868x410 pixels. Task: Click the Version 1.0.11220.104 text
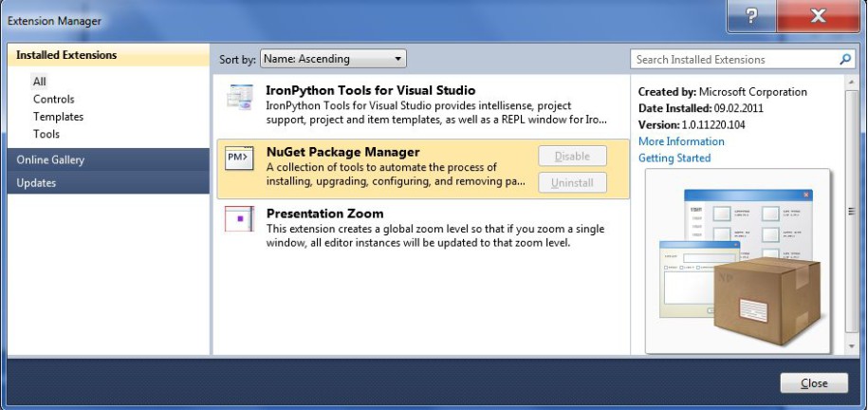coord(692,124)
